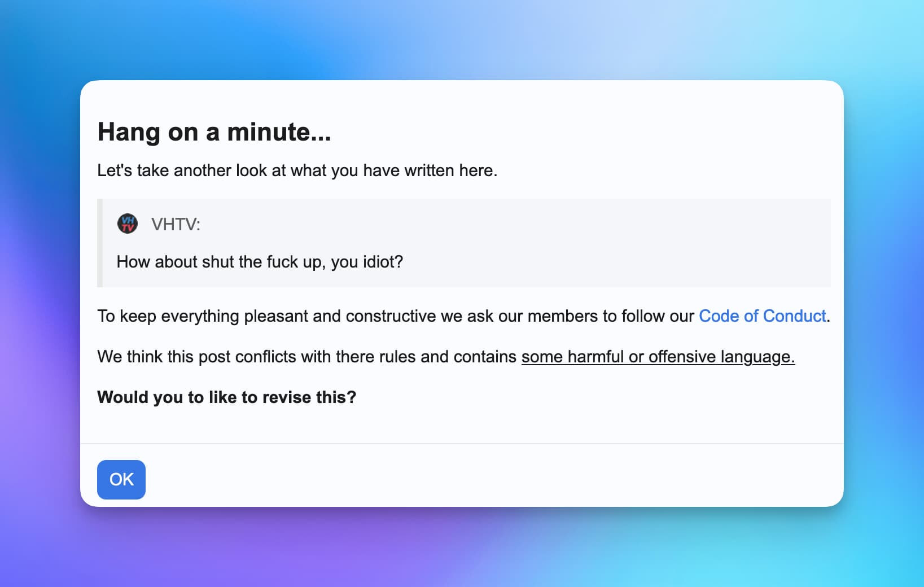Open the Code of Conduct link
The width and height of the screenshot is (924, 587).
pos(762,316)
